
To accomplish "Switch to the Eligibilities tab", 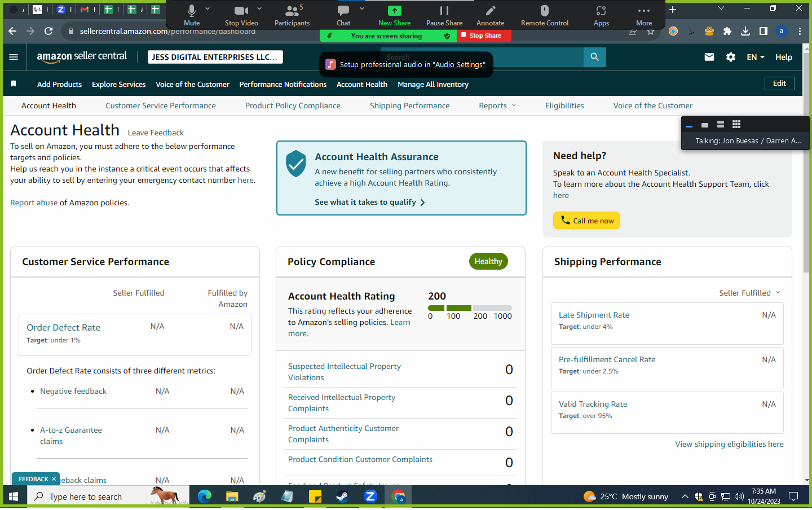I will (564, 105).
